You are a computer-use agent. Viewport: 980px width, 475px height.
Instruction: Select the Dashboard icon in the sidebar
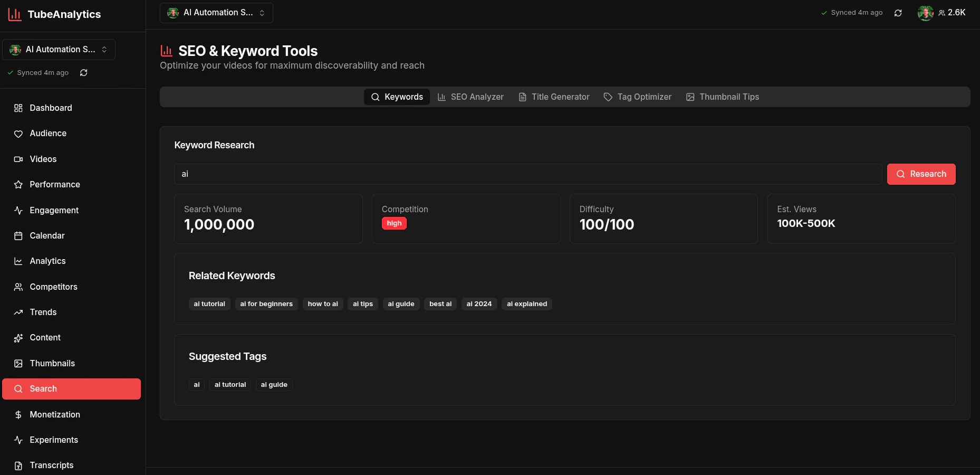18,108
